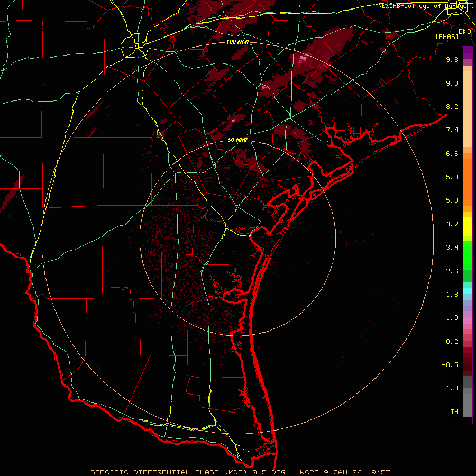The width and height of the screenshot is (476, 476).
Task: Click the "TH" threshold label on scale
Action: point(454,412)
